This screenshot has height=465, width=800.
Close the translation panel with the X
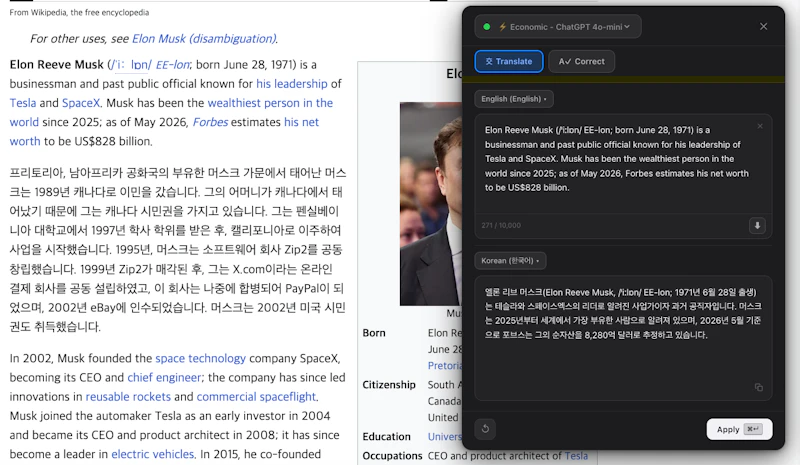point(763,27)
